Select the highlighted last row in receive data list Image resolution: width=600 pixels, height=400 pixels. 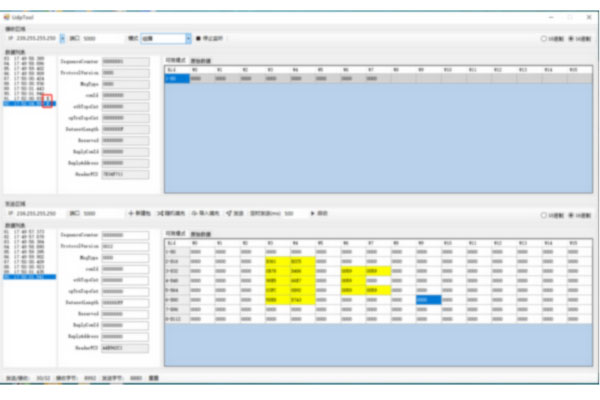tap(29, 103)
